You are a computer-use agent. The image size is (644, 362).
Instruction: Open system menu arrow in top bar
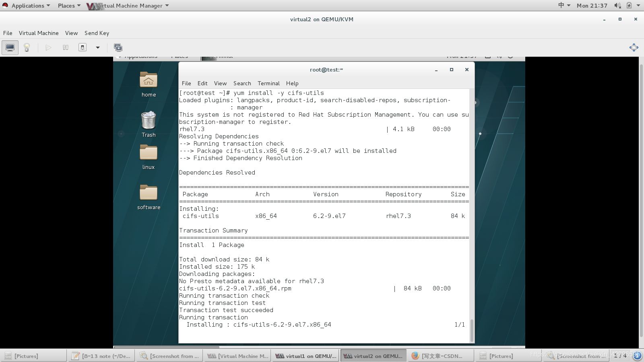click(638, 5)
